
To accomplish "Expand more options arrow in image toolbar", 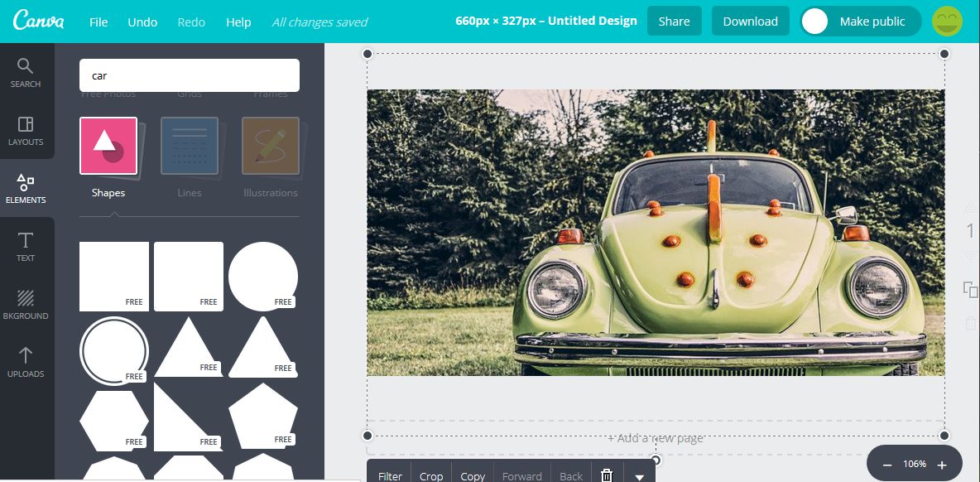I will point(639,476).
